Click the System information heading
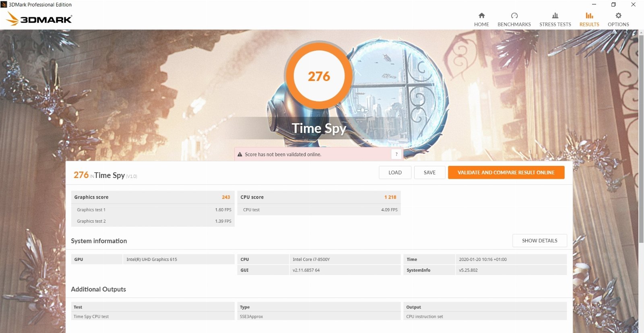The width and height of the screenshot is (644, 333). pos(99,241)
